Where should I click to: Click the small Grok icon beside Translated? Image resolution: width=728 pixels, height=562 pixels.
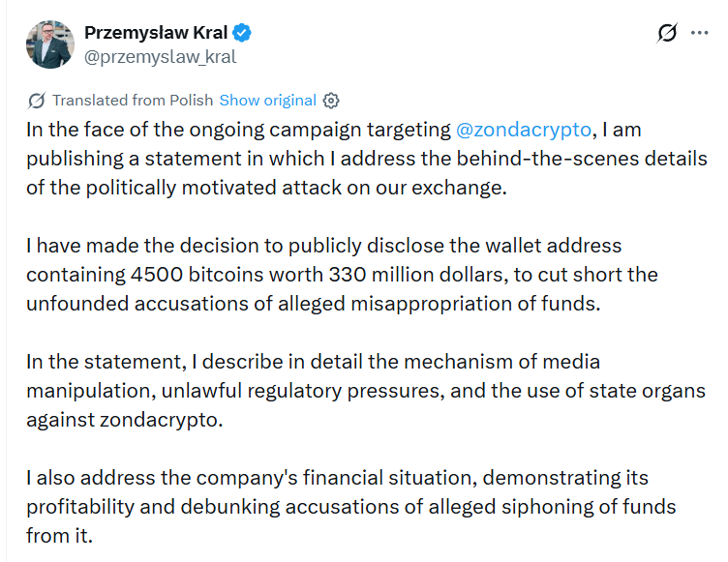click(37, 101)
